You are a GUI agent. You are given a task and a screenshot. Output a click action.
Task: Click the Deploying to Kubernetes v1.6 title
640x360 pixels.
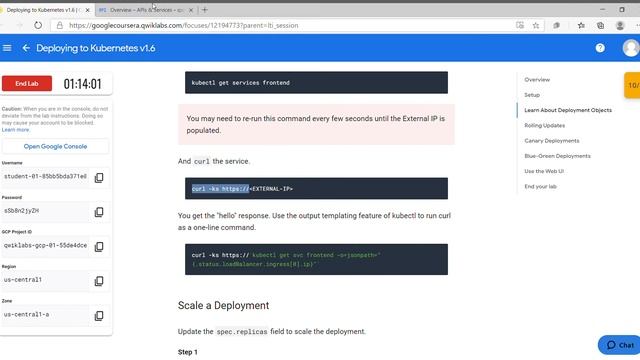96,48
